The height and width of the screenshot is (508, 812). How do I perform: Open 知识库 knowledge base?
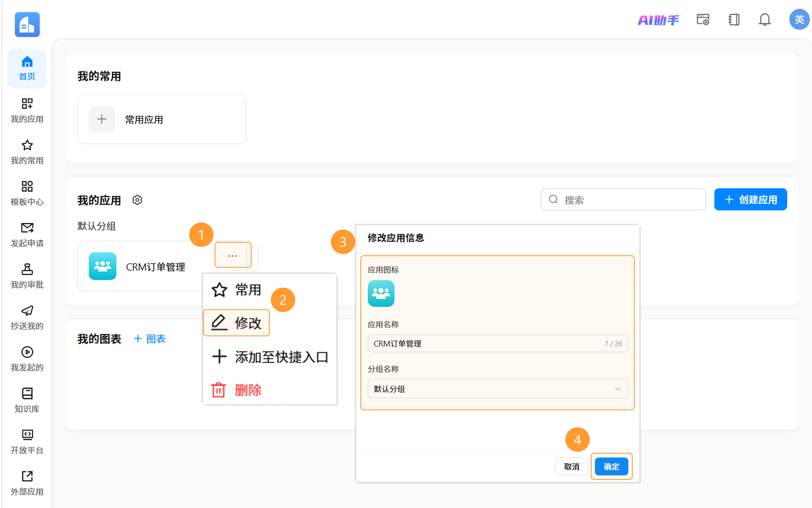[x=27, y=400]
